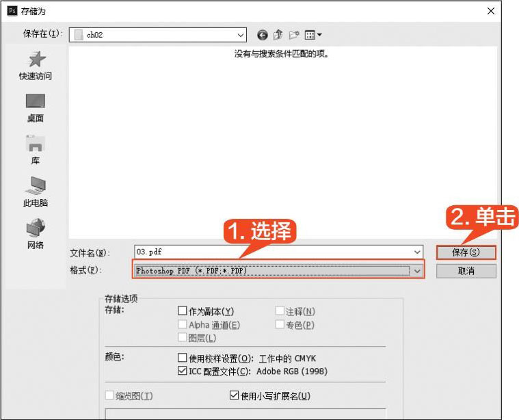Toggle use lowercase extension checkbox
The image size is (519, 420).
click(235, 396)
